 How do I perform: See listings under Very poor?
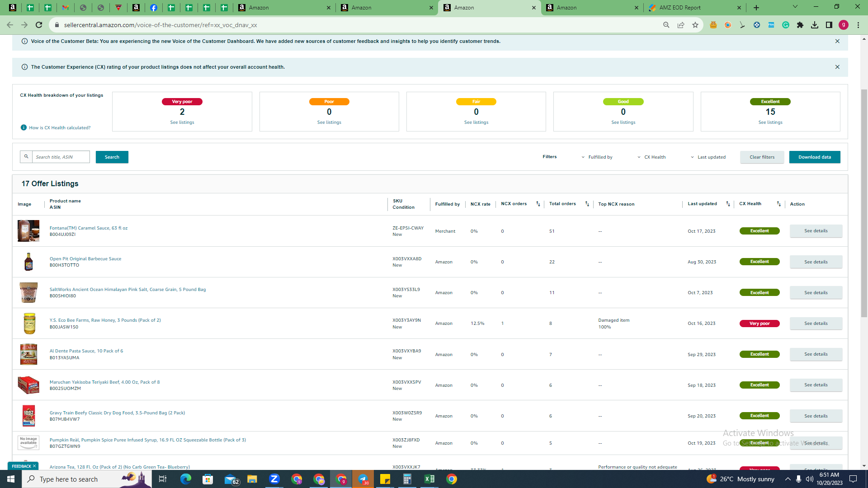pyautogui.click(x=182, y=122)
